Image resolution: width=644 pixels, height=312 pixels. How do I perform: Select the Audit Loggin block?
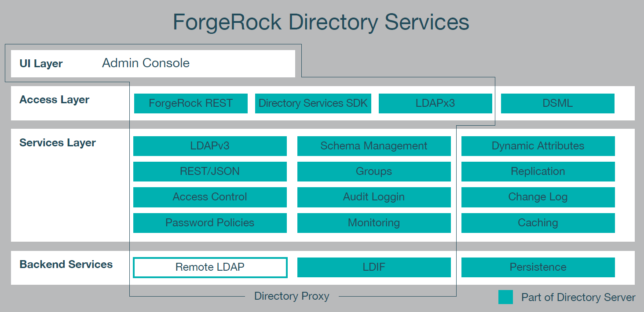pyautogui.click(x=374, y=197)
